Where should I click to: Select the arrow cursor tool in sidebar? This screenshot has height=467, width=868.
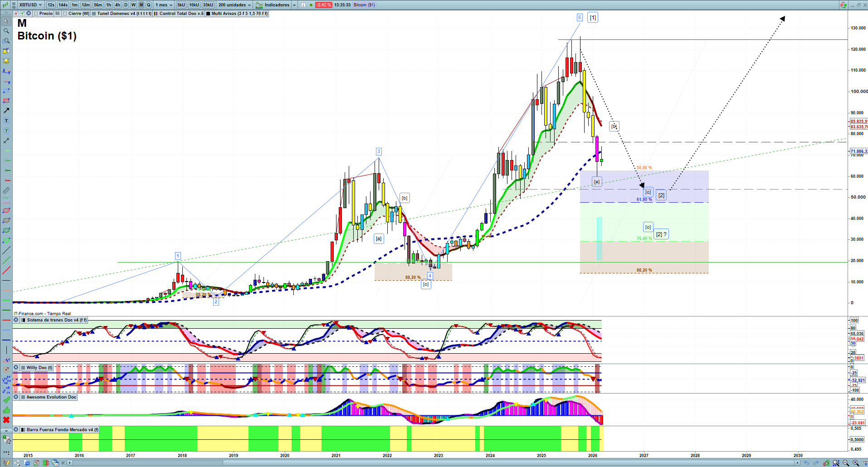click(x=6, y=21)
